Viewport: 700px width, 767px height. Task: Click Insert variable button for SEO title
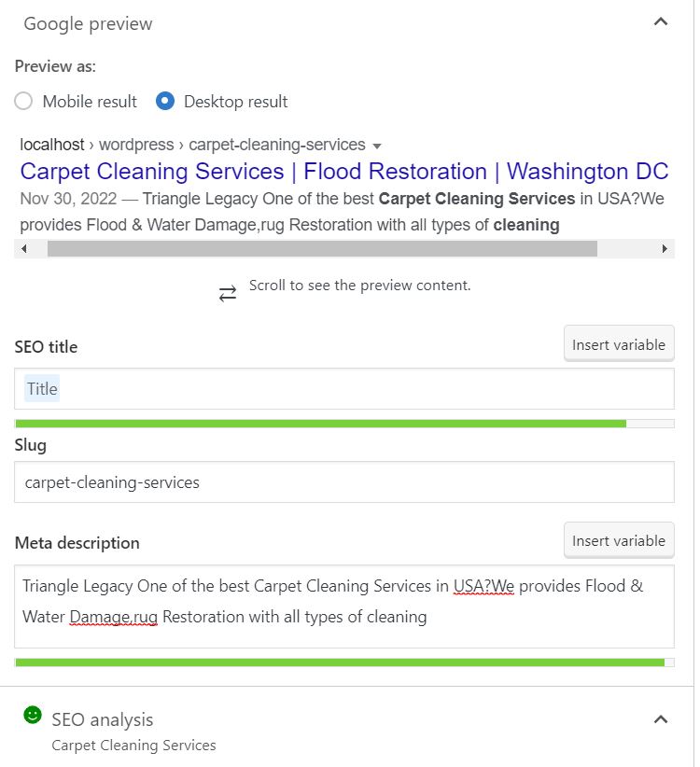pos(618,345)
